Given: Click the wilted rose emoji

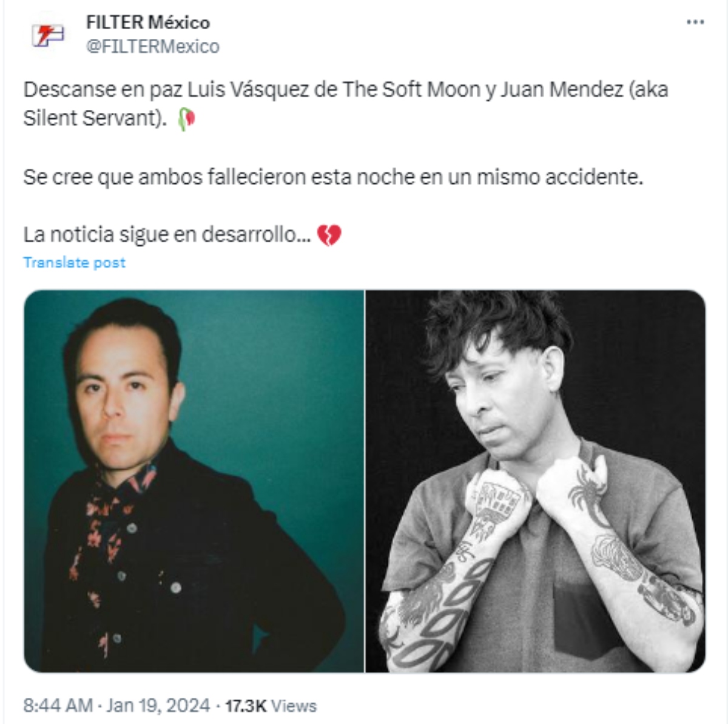Looking at the screenshot, I should 186,118.
